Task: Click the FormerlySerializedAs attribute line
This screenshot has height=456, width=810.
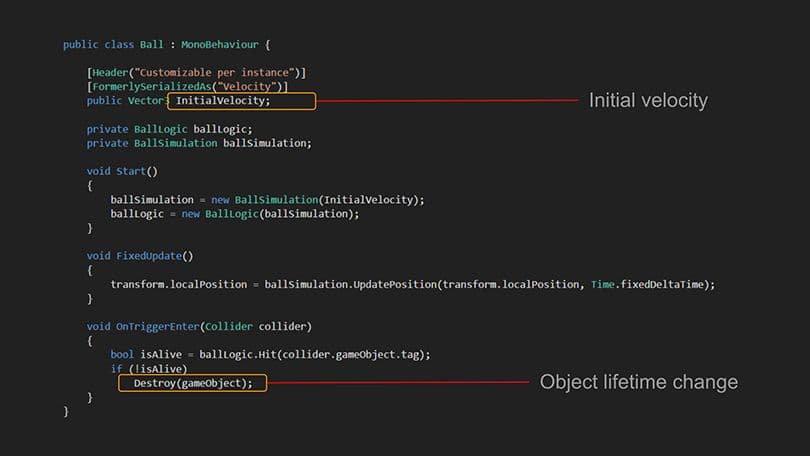Action: click(x=187, y=87)
